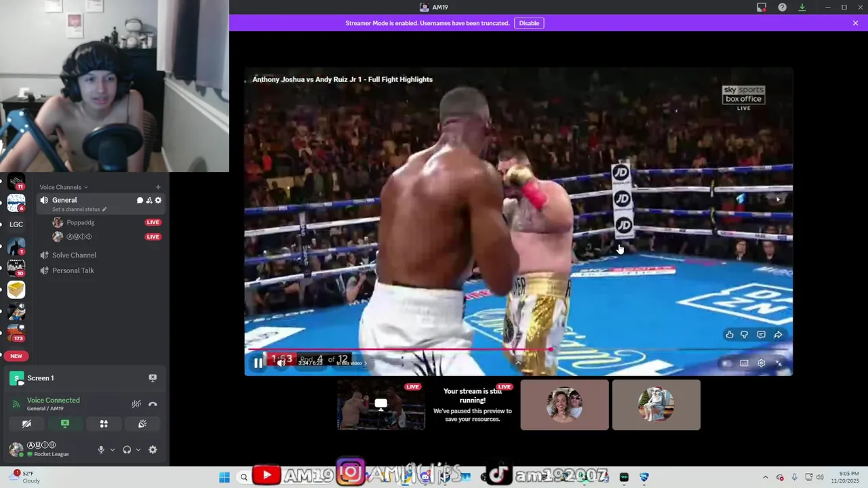Deafen headphones in user panel
The width and height of the screenshot is (868, 488).
[127, 449]
